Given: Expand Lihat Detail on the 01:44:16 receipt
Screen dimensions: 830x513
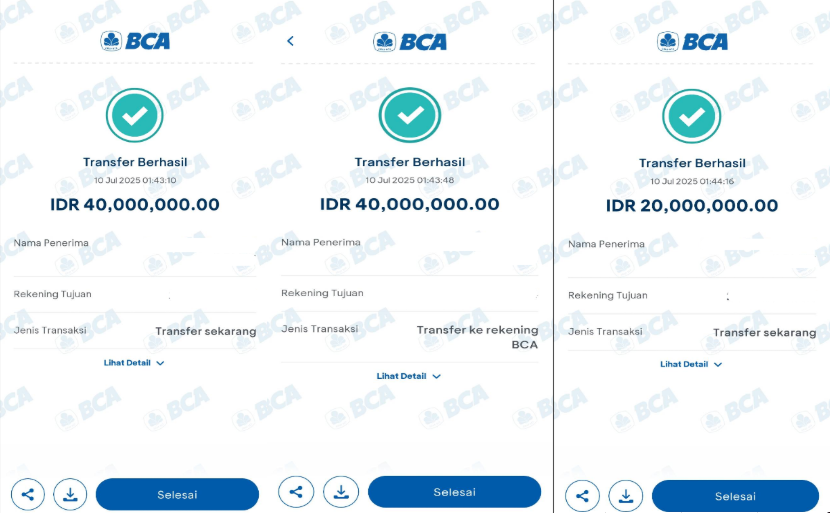Looking at the screenshot, I should (691, 364).
